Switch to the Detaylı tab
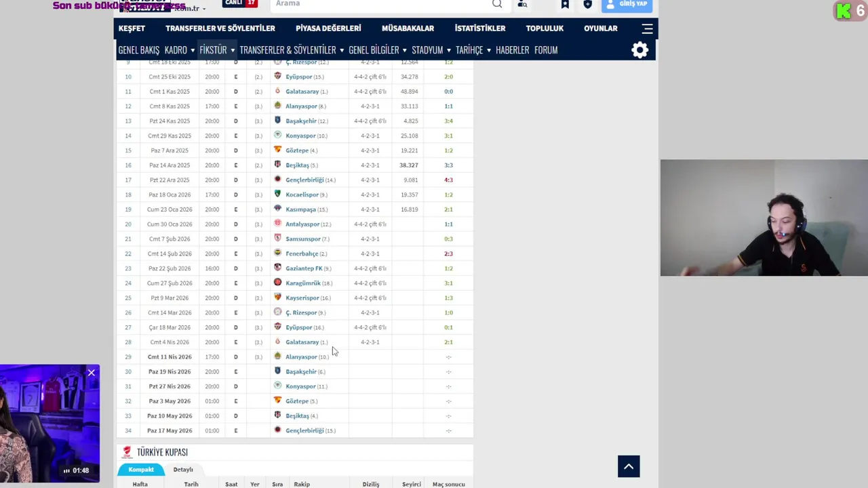 (183, 470)
